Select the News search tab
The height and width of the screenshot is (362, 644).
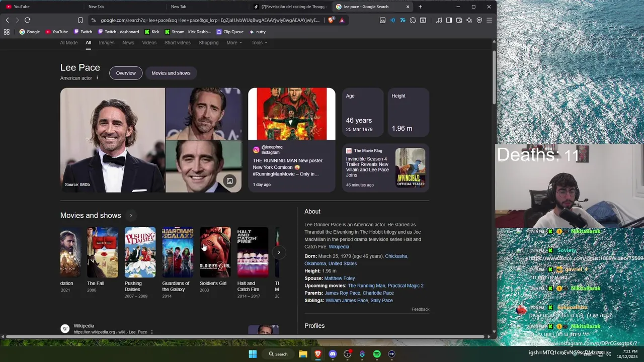[x=128, y=43]
